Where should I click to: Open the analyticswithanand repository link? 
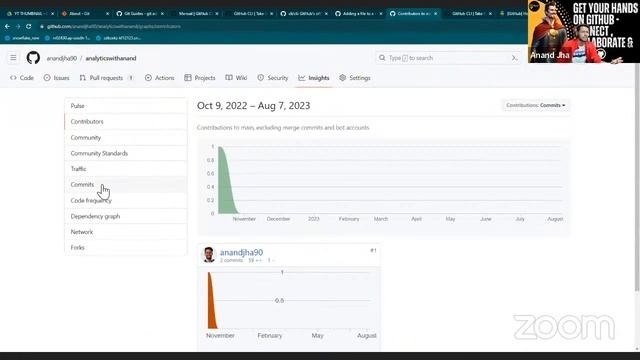pos(111,58)
